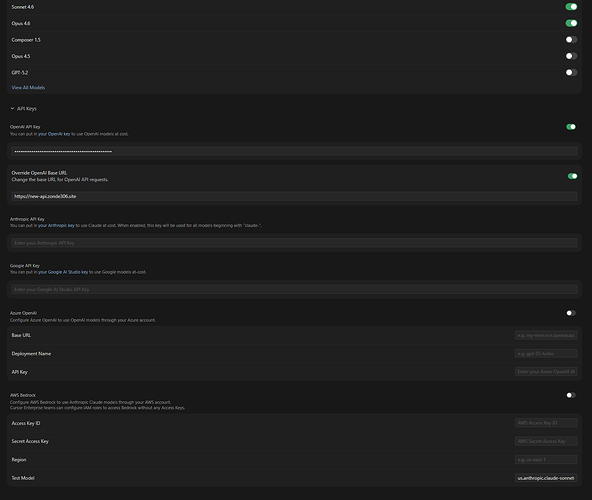Focus the OpenAI API key field
Viewport: 592px width, 500px height.
coord(294,151)
